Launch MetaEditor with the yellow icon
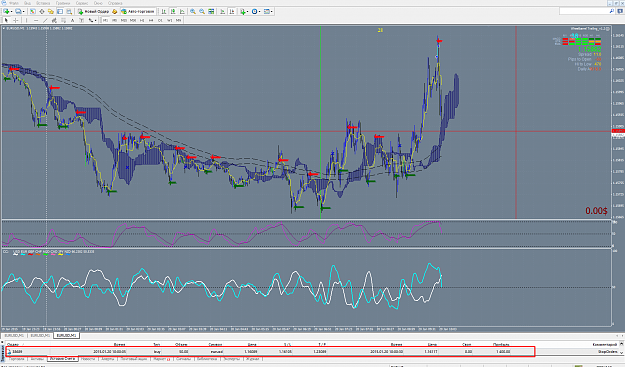The height and width of the screenshot is (367, 625). pyautogui.click(x=114, y=12)
